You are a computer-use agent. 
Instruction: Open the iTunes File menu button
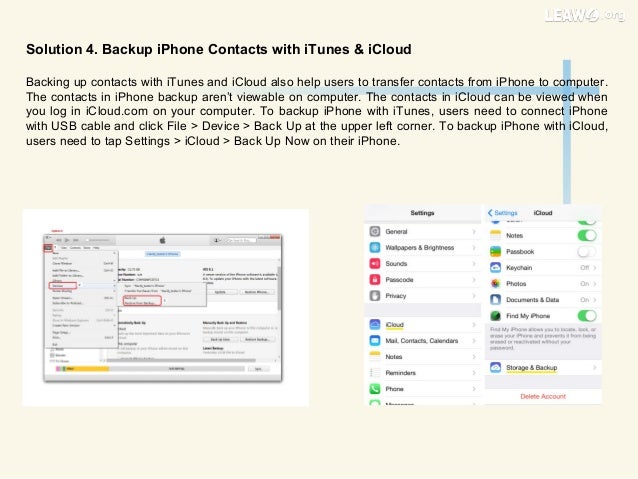coord(48,247)
